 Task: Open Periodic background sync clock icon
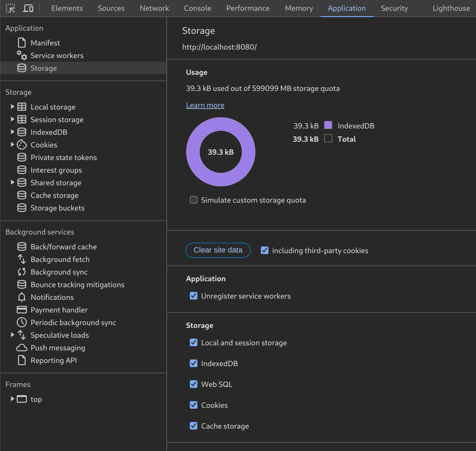click(22, 323)
